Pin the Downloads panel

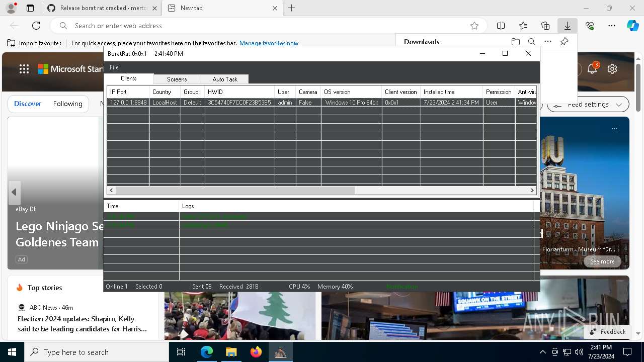coord(565,42)
